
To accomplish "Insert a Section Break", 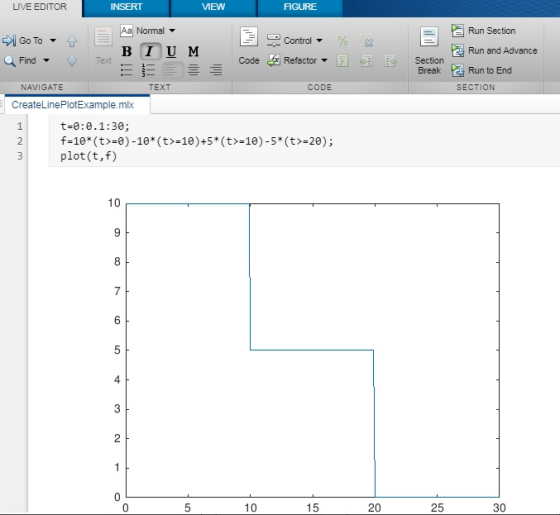I will click(429, 51).
